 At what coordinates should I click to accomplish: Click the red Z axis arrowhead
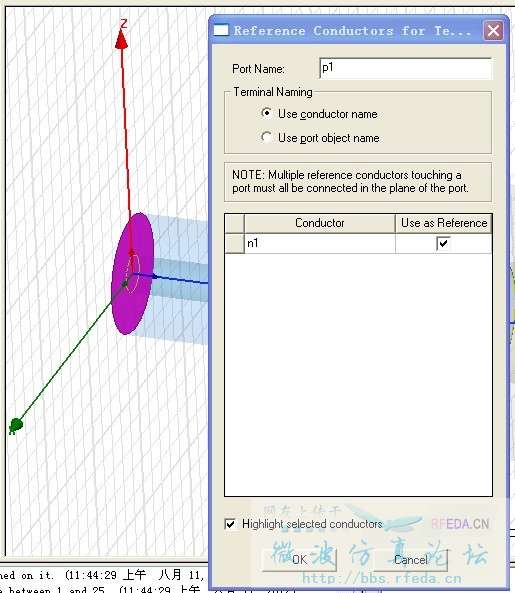point(121,39)
